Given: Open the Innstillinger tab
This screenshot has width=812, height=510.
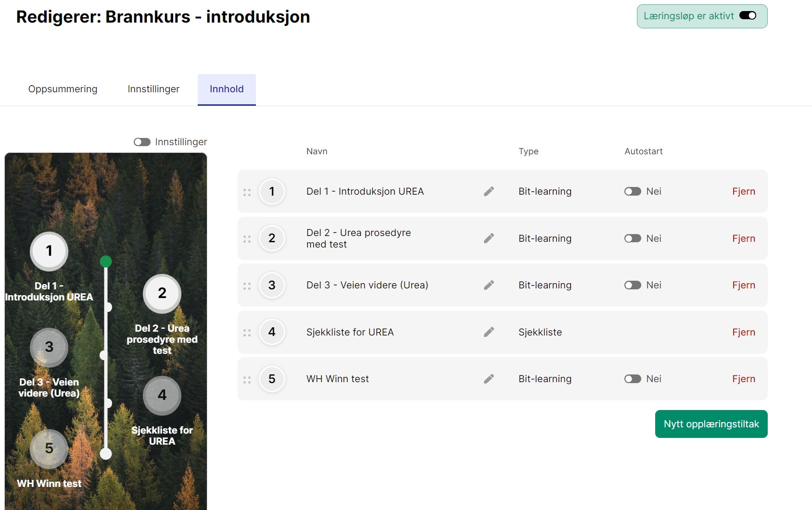Looking at the screenshot, I should (153, 89).
